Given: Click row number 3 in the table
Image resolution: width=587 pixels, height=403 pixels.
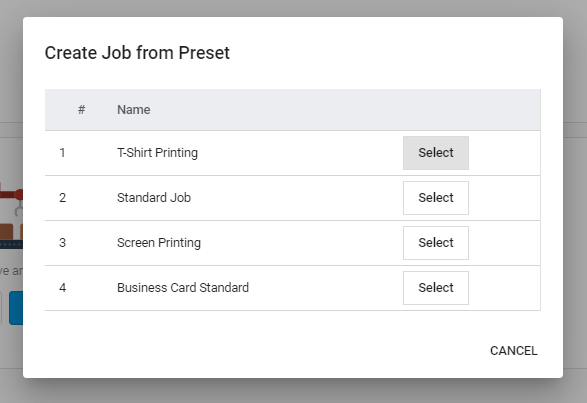Looking at the screenshot, I should [x=62, y=243].
